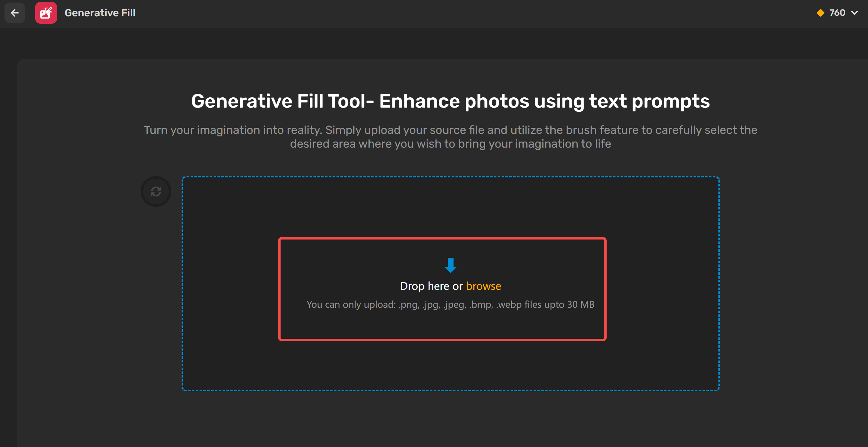Click the magic wand image icon in the header
The width and height of the screenshot is (868, 447).
click(46, 13)
